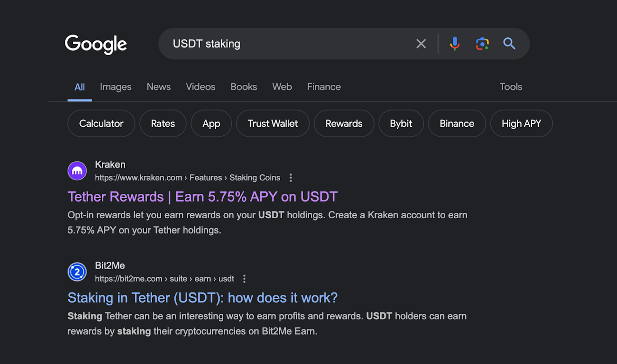Open the Books tab
Viewport: 617px width, 364px height.
pyautogui.click(x=244, y=87)
